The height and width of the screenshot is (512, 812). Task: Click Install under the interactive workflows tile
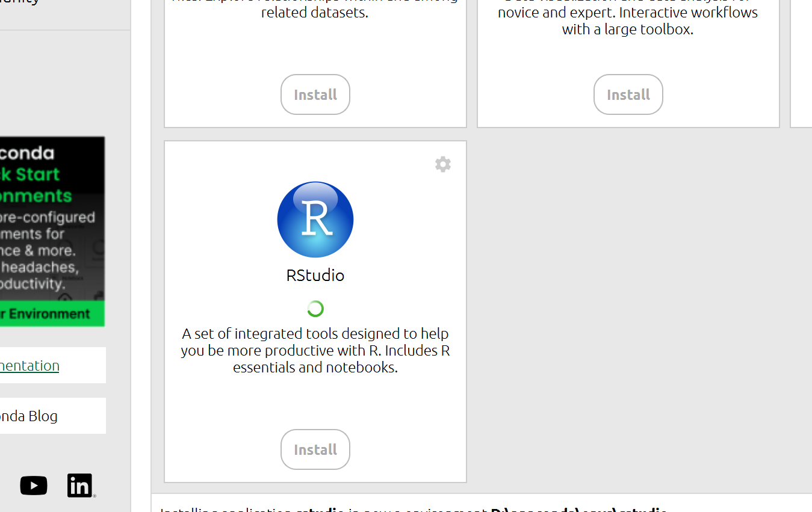[x=628, y=94]
